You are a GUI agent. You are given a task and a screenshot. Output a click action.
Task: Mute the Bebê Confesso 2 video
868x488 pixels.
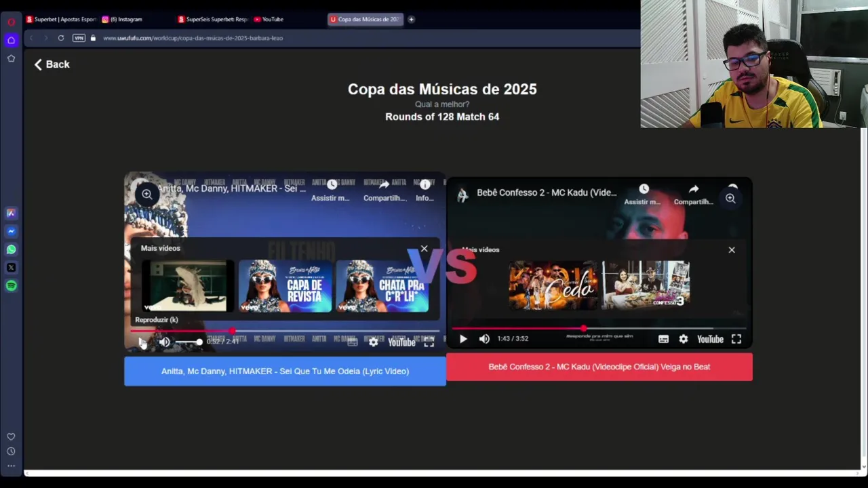coord(484,339)
